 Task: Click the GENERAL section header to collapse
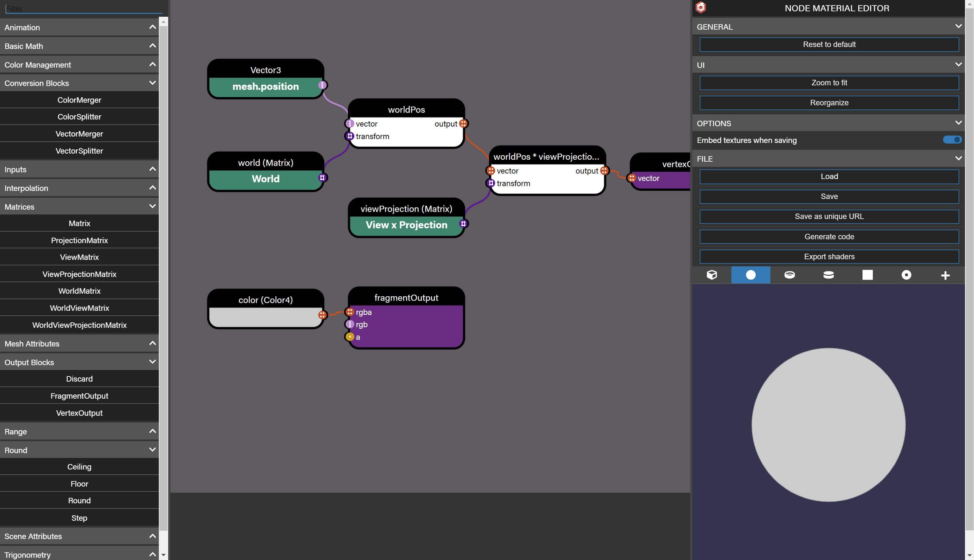830,27
